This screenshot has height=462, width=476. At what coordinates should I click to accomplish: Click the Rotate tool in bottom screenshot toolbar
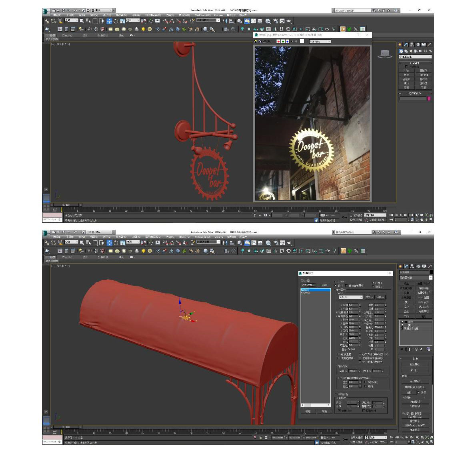[116, 243]
